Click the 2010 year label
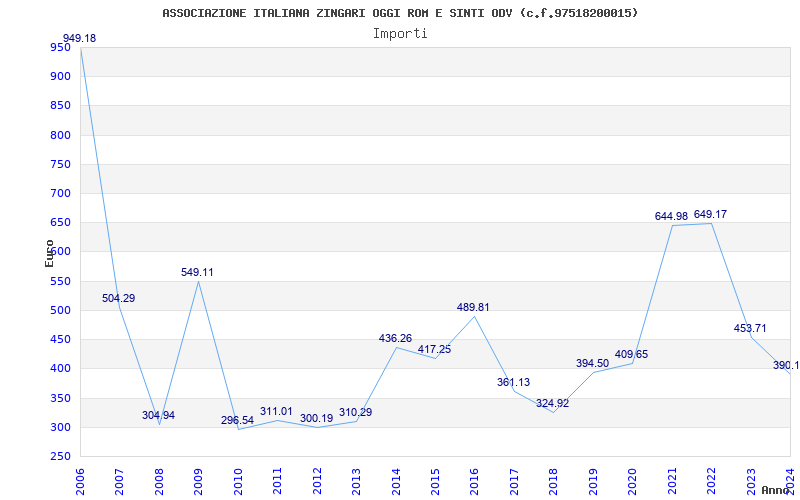Viewport: 800px width, 500px height. [x=238, y=482]
